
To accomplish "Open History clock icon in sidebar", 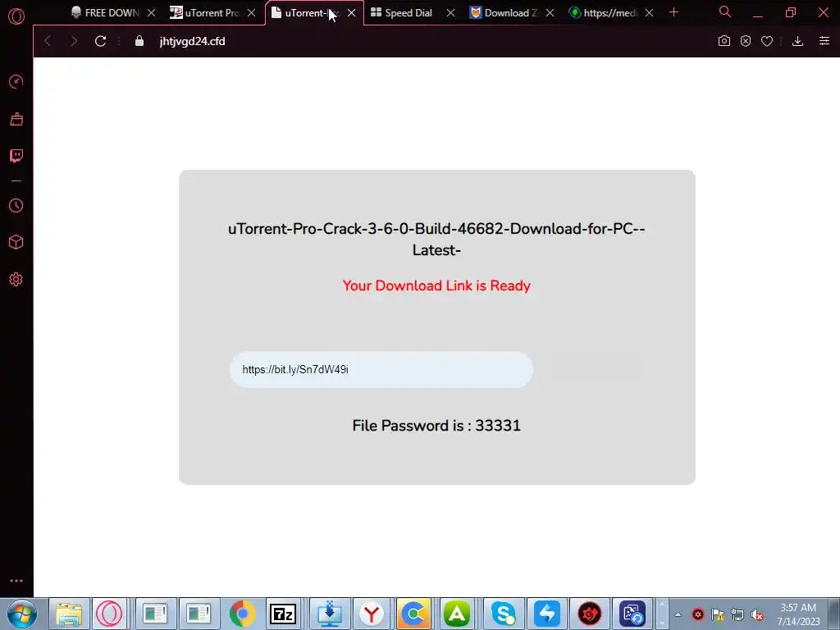I will 16,205.
